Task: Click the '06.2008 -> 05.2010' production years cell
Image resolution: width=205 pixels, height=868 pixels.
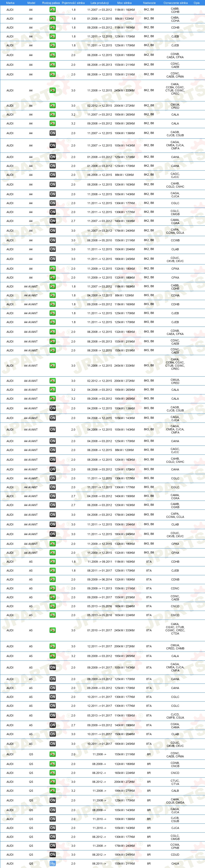Action: pos(99,241)
